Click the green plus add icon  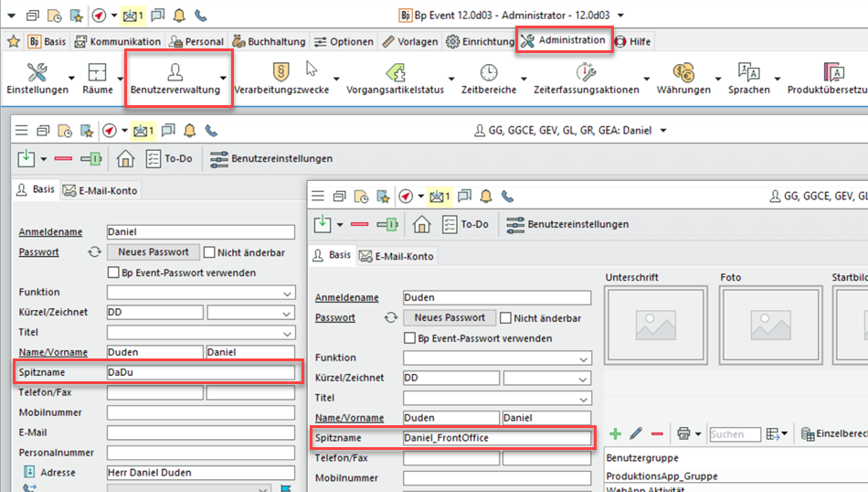point(615,433)
